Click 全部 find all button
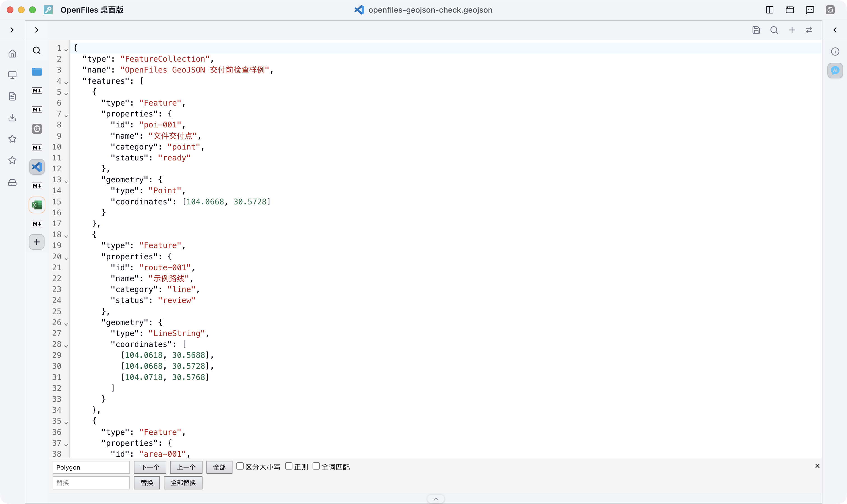 coord(219,467)
